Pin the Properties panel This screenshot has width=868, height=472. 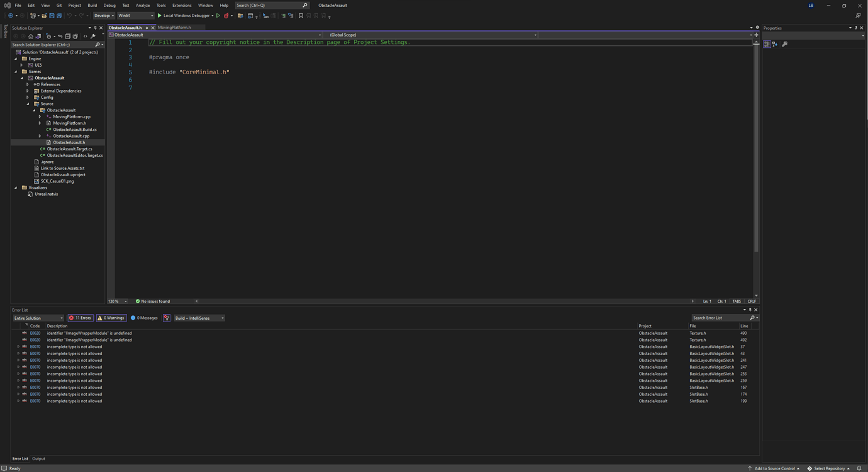(x=855, y=28)
